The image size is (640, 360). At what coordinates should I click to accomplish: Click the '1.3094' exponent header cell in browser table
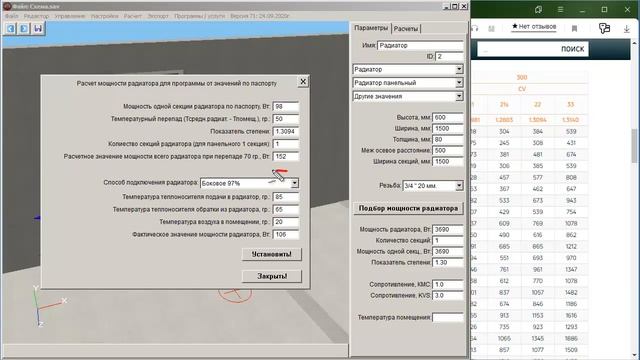(x=537, y=120)
